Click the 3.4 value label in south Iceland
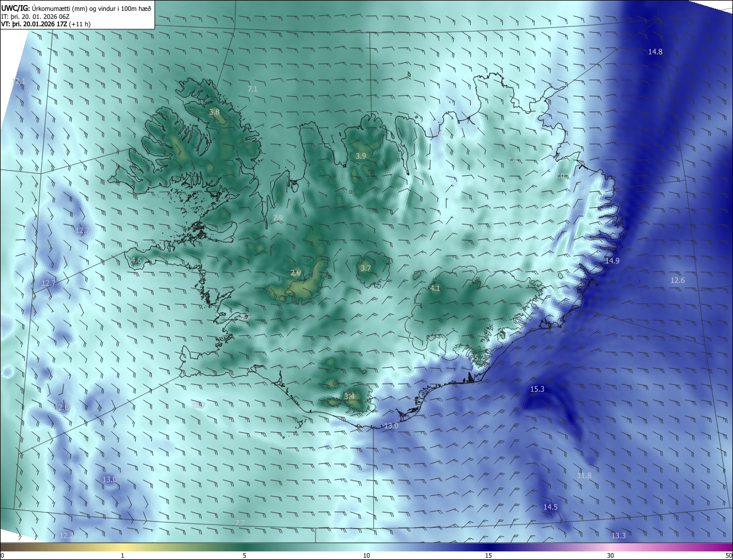Viewport: 733px width, 560px height. [349, 396]
